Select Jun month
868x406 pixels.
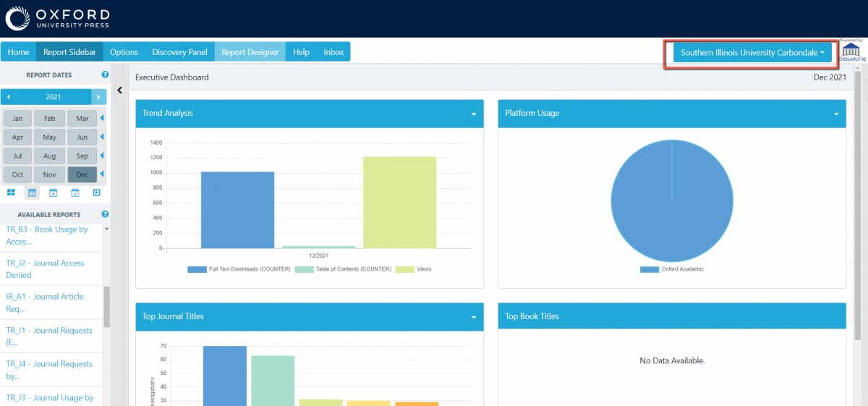82,137
